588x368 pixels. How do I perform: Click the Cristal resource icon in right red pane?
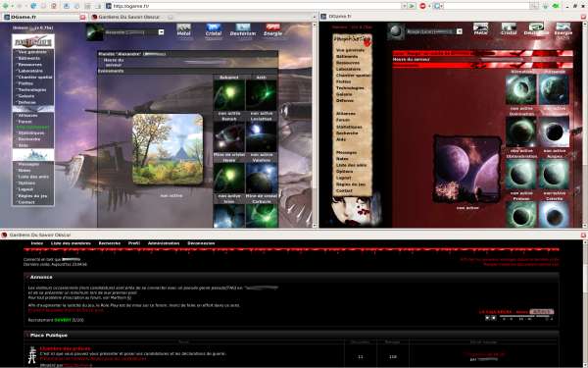(x=509, y=27)
